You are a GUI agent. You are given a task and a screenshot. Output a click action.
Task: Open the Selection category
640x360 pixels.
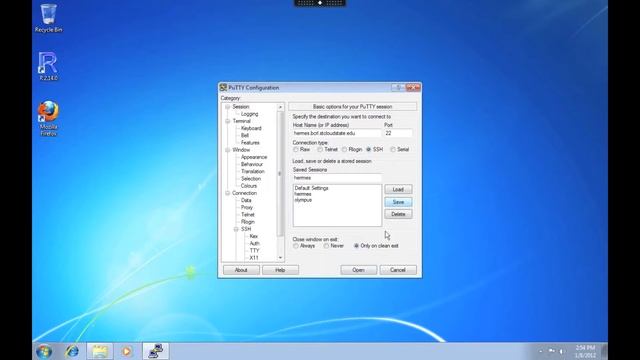[x=251, y=179]
